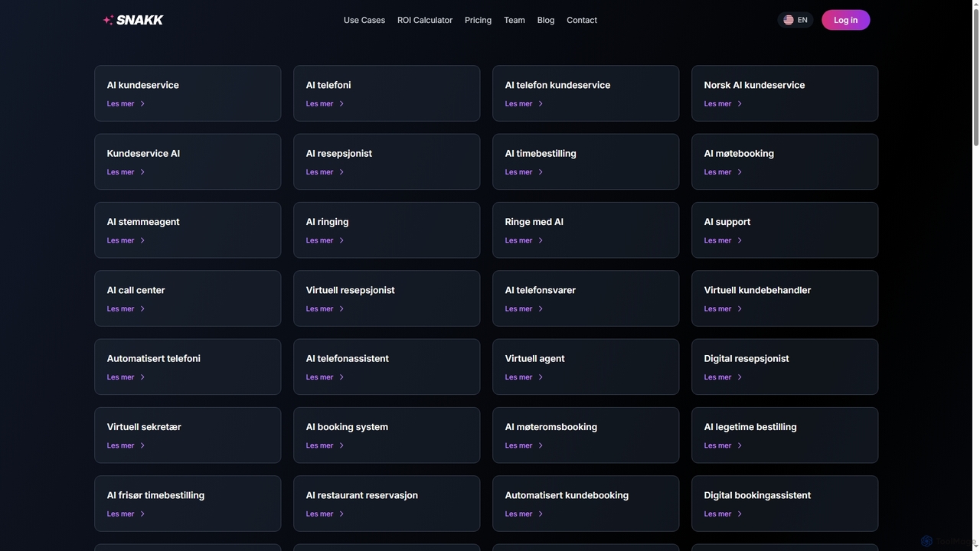This screenshot has width=980, height=551.
Task: Open the Pricing page
Action: (478, 20)
